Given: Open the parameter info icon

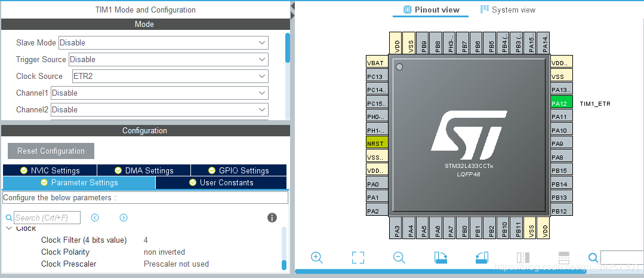Looking at the screenshot, I should [x=272, y=218].
